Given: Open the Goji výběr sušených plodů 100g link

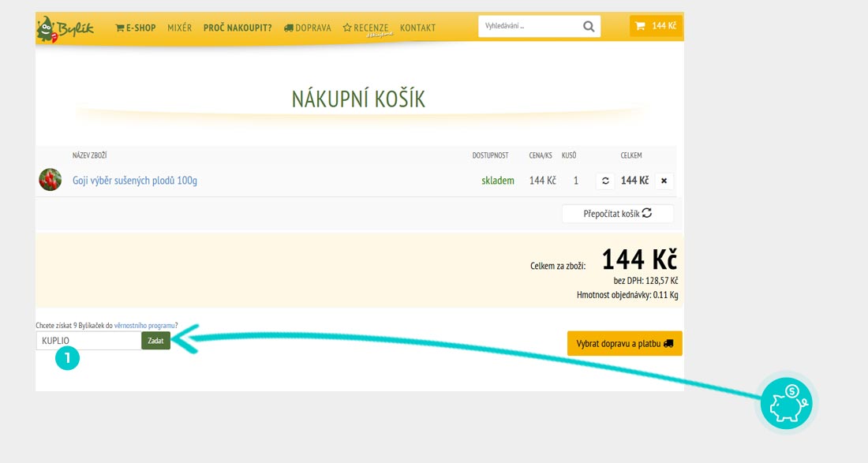Looking at the screenshot, I should [135, 181].
